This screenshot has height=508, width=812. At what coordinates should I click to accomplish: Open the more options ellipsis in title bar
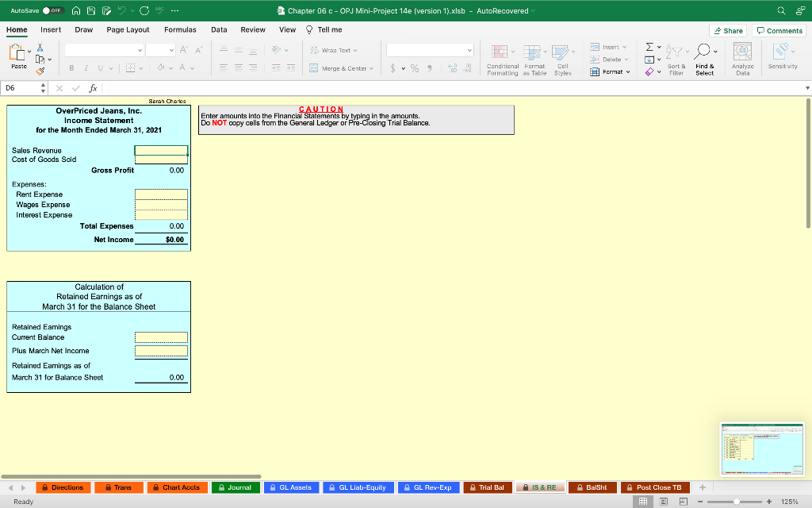(174, 10)
